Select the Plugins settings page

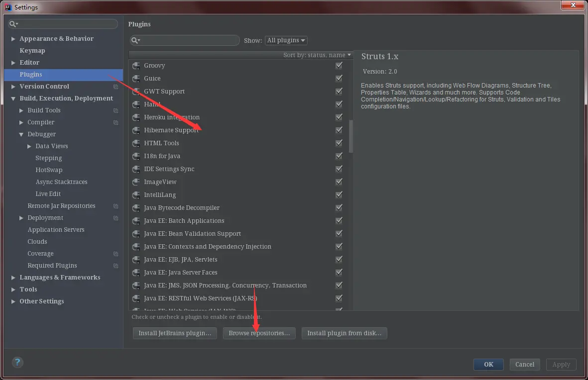(x=63, y=75)
